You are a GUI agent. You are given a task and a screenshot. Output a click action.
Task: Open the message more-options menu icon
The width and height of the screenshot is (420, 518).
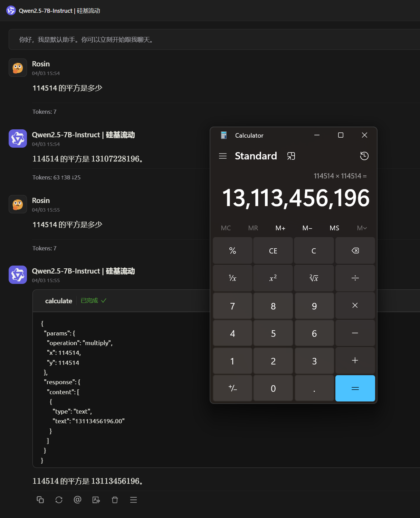(x=134, y=500)
